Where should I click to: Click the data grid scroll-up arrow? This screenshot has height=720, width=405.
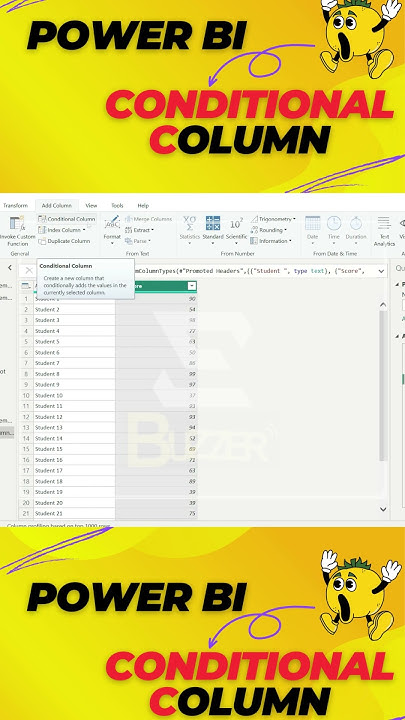(x=383, y=305)
